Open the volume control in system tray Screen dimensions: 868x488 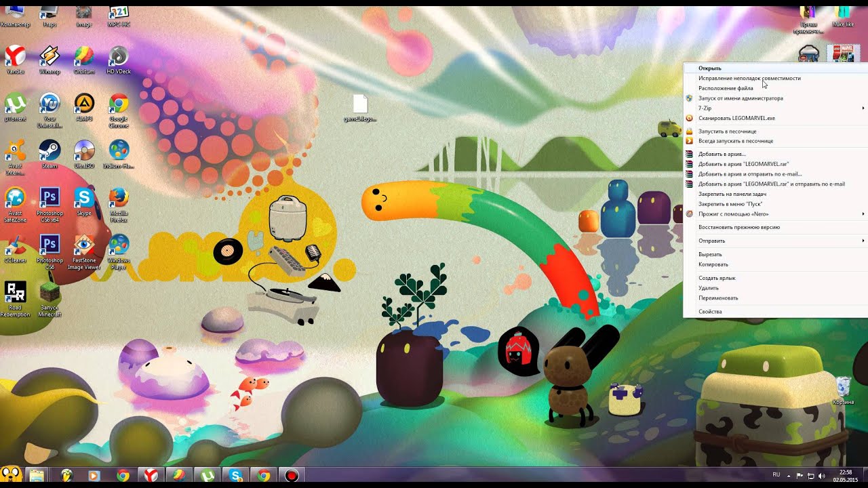point(822,476)
